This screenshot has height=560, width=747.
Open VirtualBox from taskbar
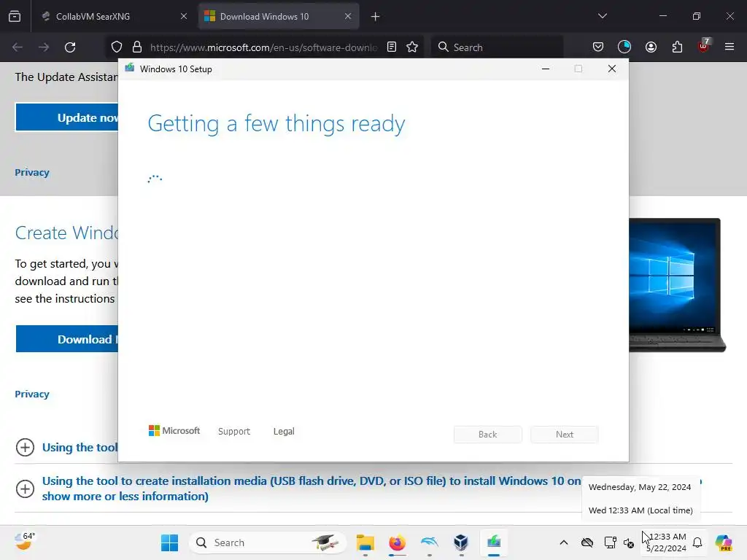click(x=461, y=542)
